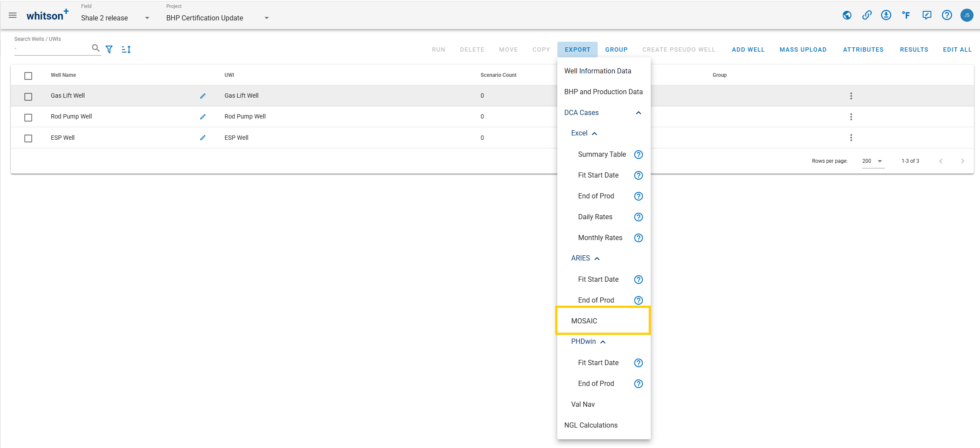Edit the Rod Pump Well name
The width and height of the screenshot is (980, 448).
pyautogui.click(x=202, y=117)
